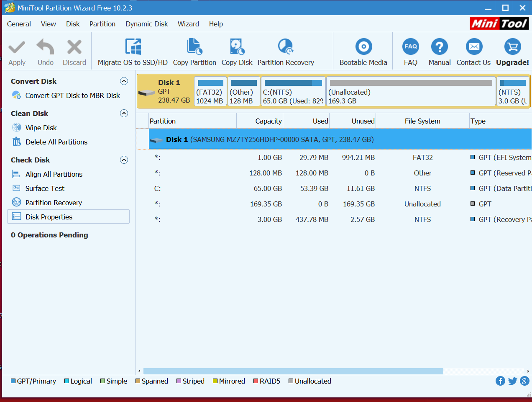Viewport: 532px width, 402px height.
Task: Click the scrollbar right arrow
Action: point(528,371)
